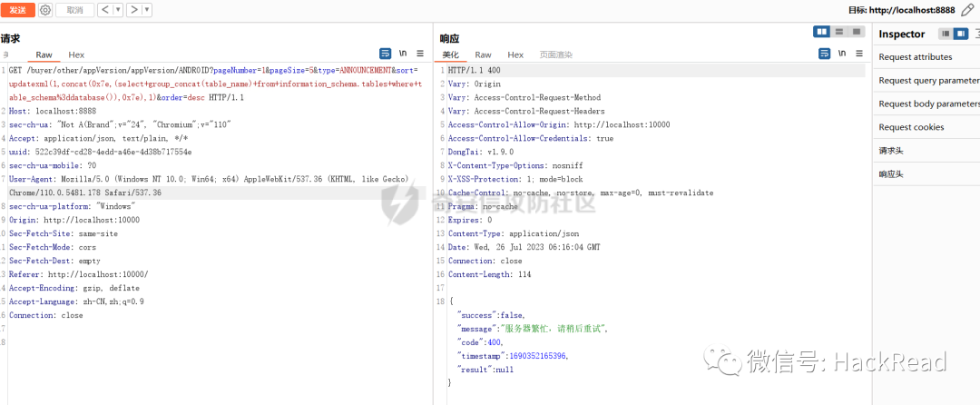Click the Accept-Encoding: gzip, deflate line
980x405 pixels.
point(74,288)
